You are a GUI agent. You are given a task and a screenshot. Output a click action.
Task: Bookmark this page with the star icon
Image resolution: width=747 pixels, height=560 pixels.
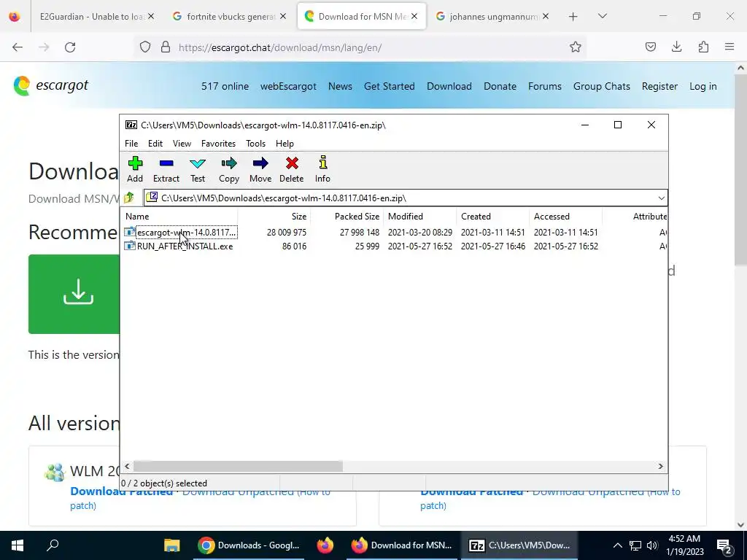(x=575, y=47)
